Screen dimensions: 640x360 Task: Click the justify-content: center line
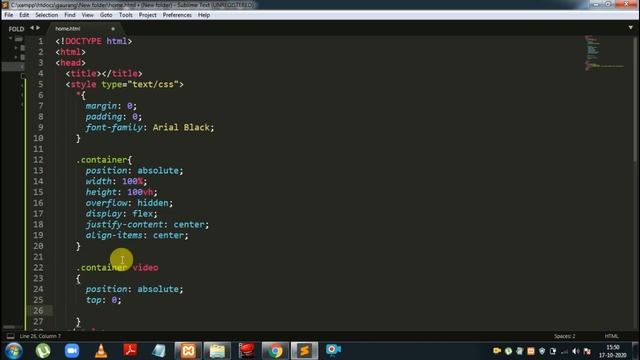pos(147,224)
